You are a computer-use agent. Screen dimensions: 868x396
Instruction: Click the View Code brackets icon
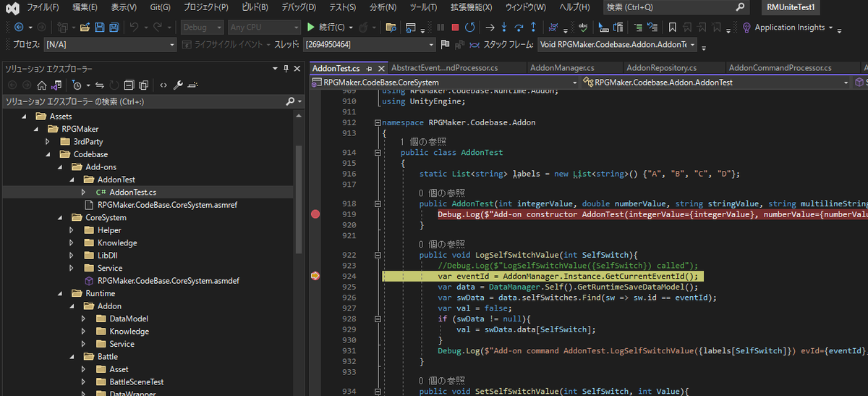coord(163,85)
